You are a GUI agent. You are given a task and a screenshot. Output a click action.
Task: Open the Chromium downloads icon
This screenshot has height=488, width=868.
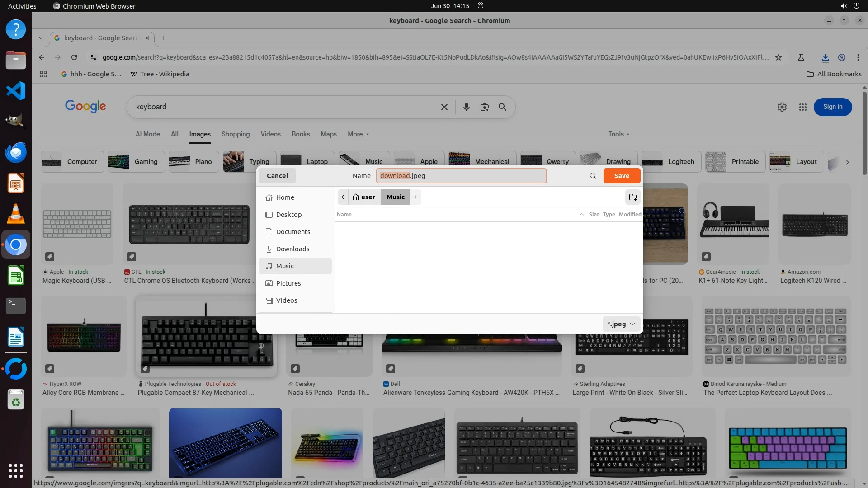point(825,57)
